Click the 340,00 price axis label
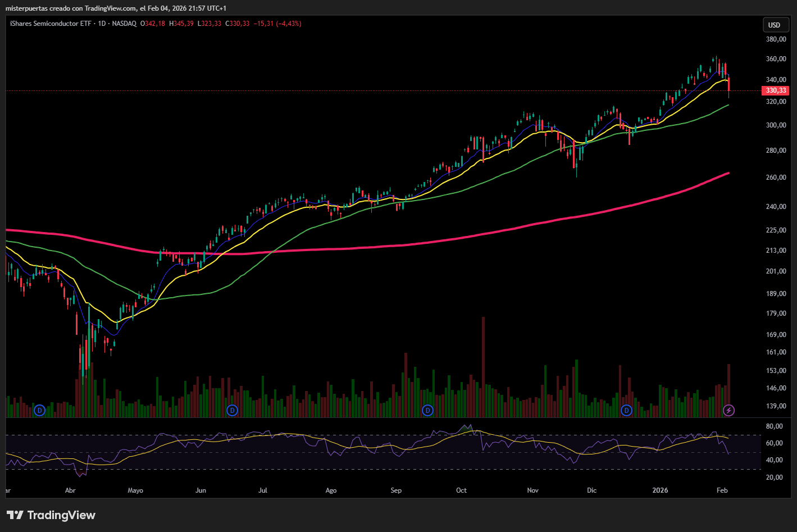 pos(776,80)
